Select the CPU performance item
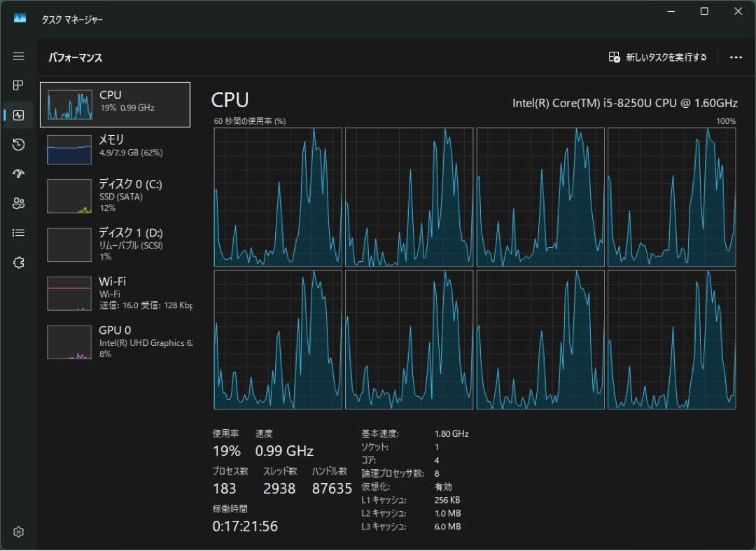756x551 pixels. [x=115, y=104]
